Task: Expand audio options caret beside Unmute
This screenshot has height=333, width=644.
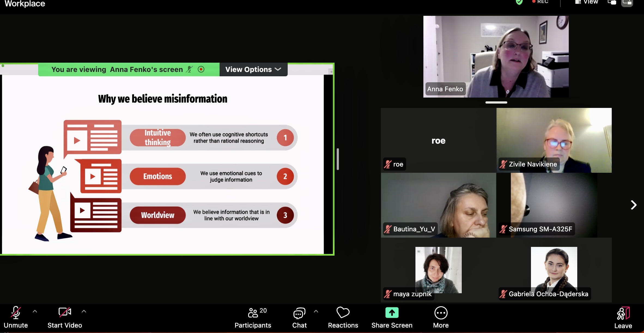Action: point(35,311)
